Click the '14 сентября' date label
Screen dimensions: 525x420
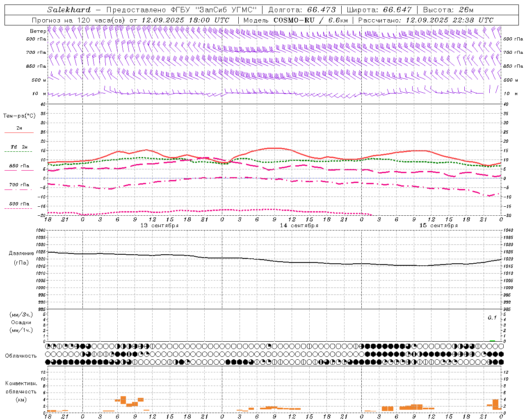[299, 226]
